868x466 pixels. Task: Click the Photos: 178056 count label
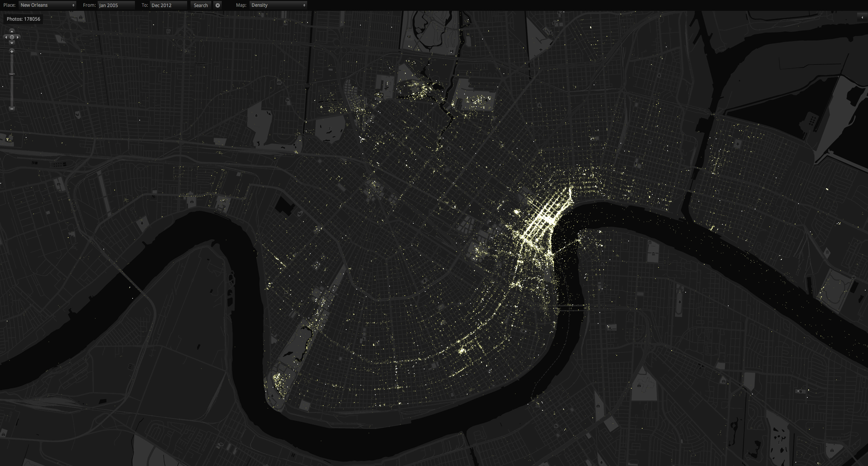23,19
